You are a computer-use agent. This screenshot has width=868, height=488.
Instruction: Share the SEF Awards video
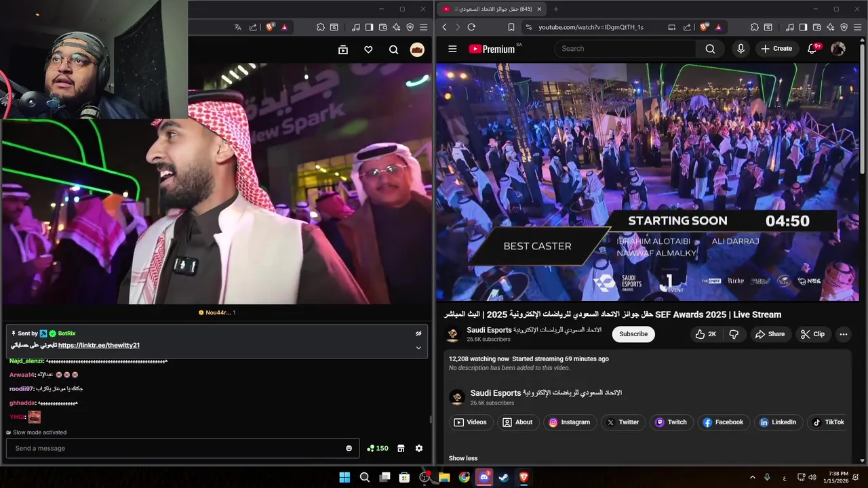770,334
